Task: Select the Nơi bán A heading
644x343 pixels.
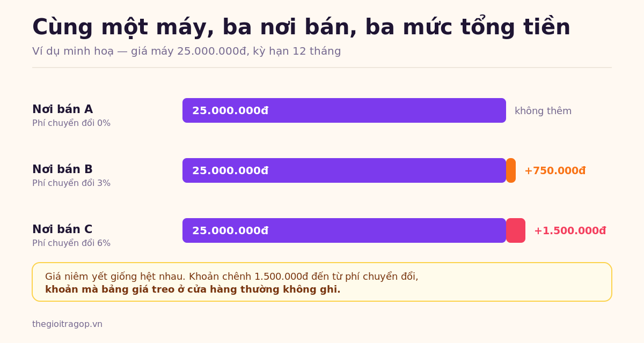Action: [x=62, y=109]
